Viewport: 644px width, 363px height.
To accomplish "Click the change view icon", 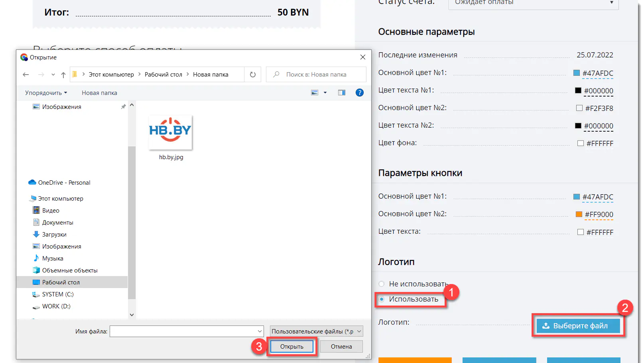I will [315, 93].
